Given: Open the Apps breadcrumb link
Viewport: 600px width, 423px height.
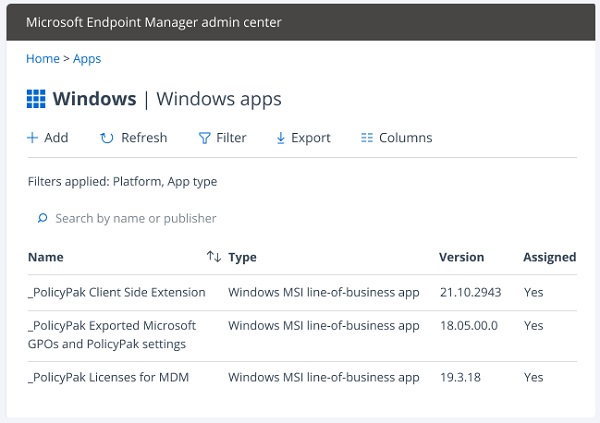Looking at the screenshot, I should 87,59.
